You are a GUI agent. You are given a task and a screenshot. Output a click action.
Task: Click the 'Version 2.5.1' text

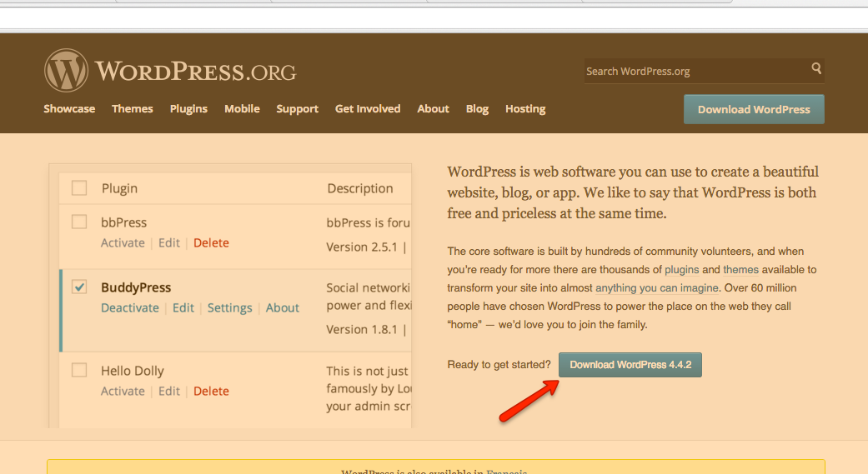click(x=362, y=247)
